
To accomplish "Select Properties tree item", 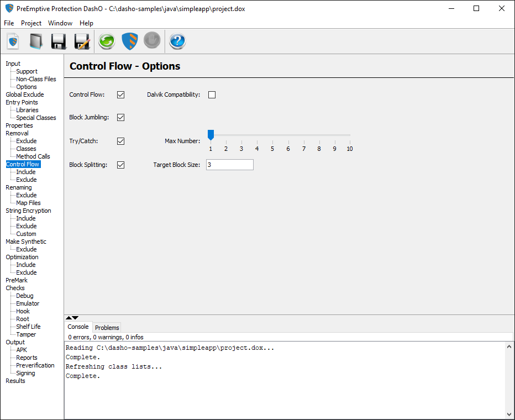I will pos(19,125).
